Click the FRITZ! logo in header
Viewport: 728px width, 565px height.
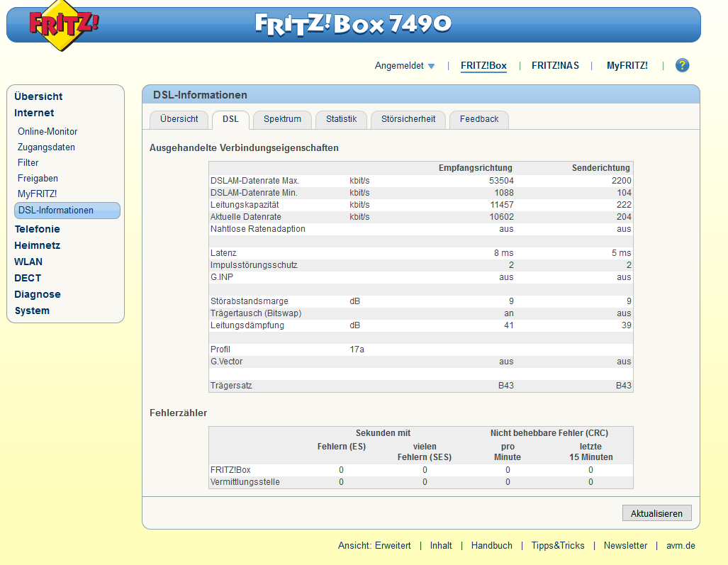(x=64, y=25)
